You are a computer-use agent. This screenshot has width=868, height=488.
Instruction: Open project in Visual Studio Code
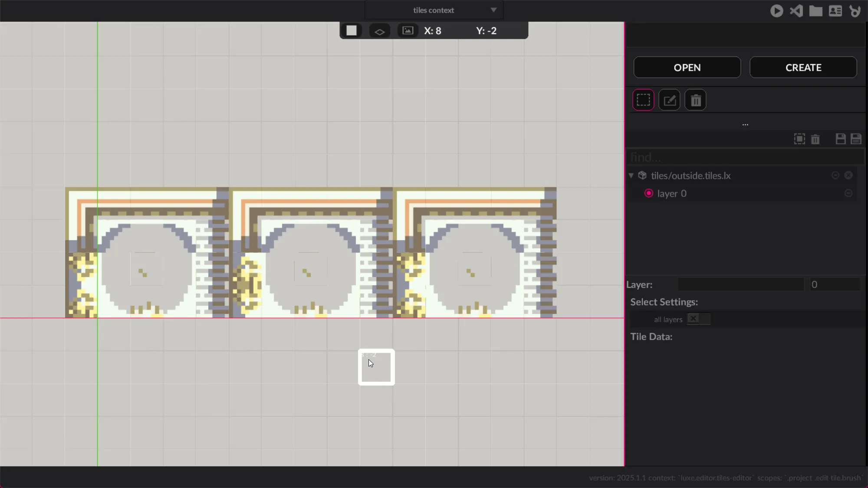tap(796, 11)
